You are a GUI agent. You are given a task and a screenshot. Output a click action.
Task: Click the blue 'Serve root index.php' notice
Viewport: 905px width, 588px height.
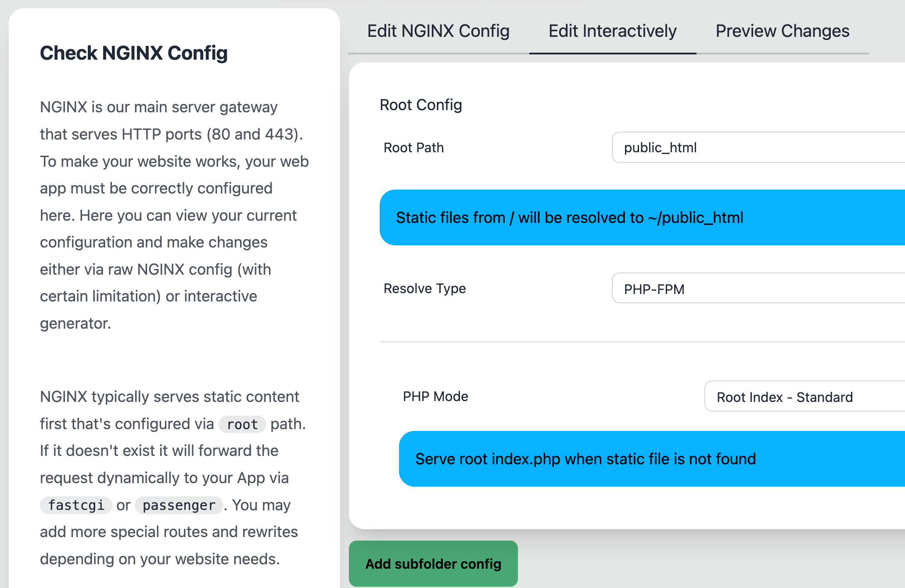[x=651, y=459]
